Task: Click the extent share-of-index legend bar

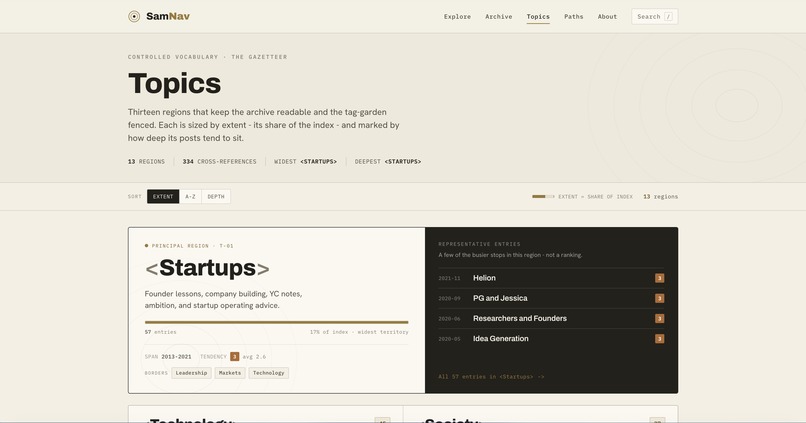Action: [543, 196]
